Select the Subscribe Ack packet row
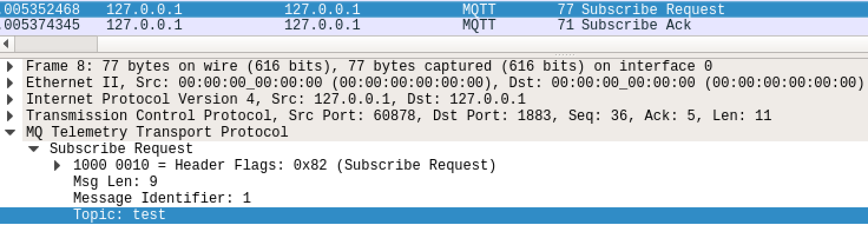The height and width of the screenshot is (225, 868). pyautogui.click(x=434, y=25)
